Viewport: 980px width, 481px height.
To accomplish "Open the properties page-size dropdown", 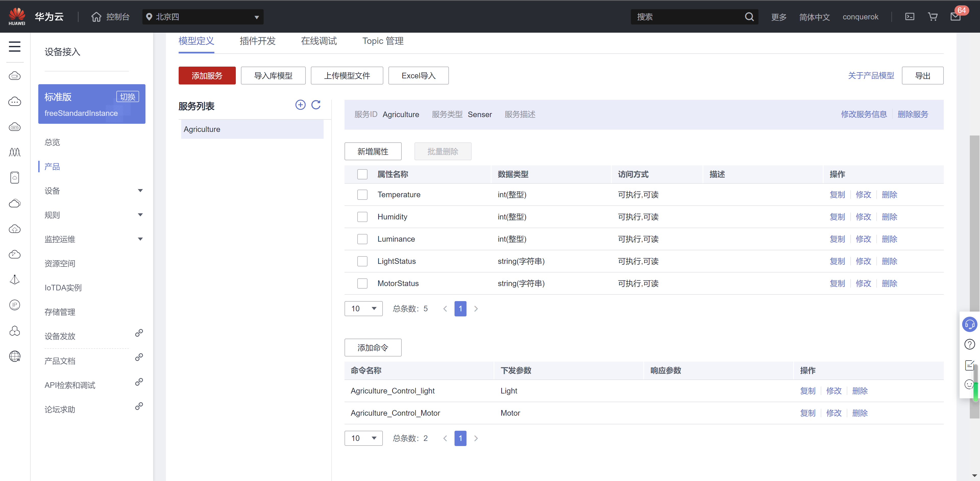I will click(363, 308).
